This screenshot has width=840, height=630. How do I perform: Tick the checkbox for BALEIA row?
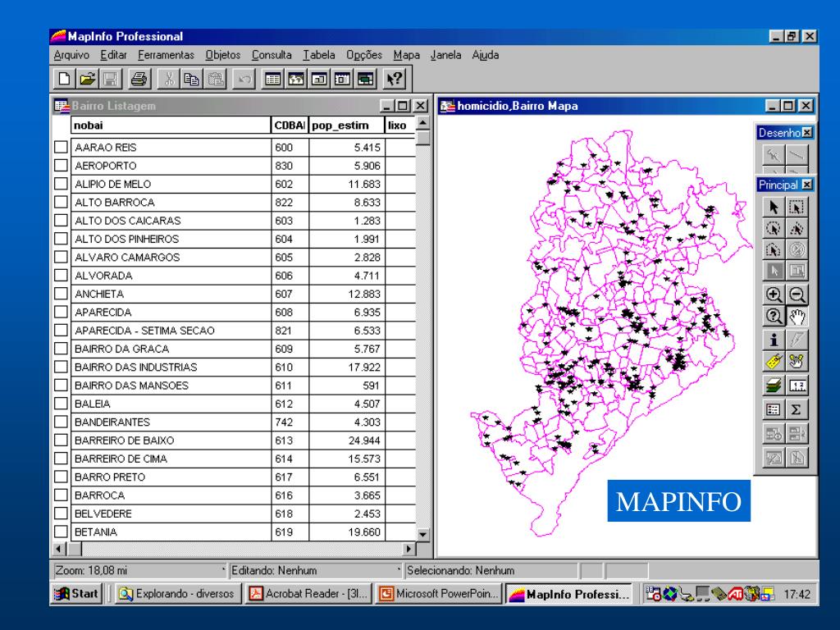[61, 404]
